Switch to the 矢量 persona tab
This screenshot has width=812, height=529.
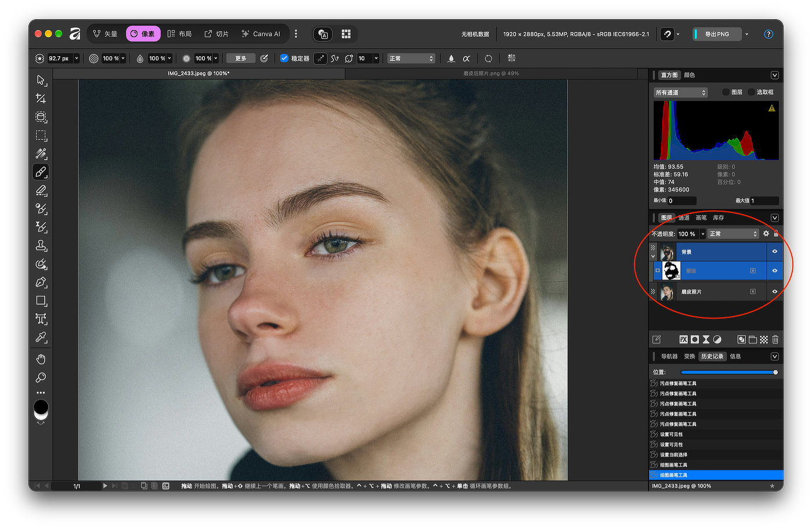pyautogui.click(x=106, y=34)
